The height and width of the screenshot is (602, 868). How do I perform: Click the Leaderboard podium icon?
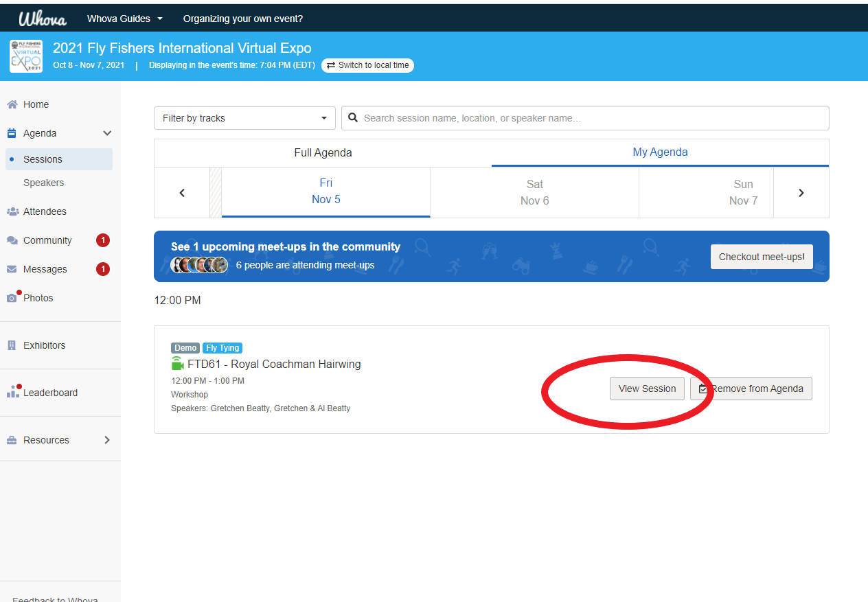pos(12,393)
